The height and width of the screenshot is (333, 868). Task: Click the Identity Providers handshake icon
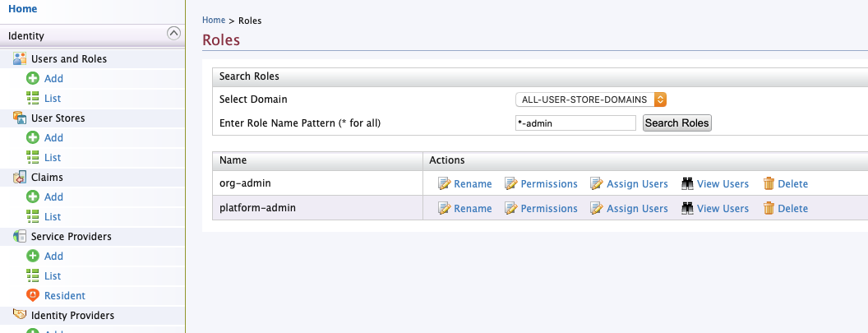tap(20, 315)
